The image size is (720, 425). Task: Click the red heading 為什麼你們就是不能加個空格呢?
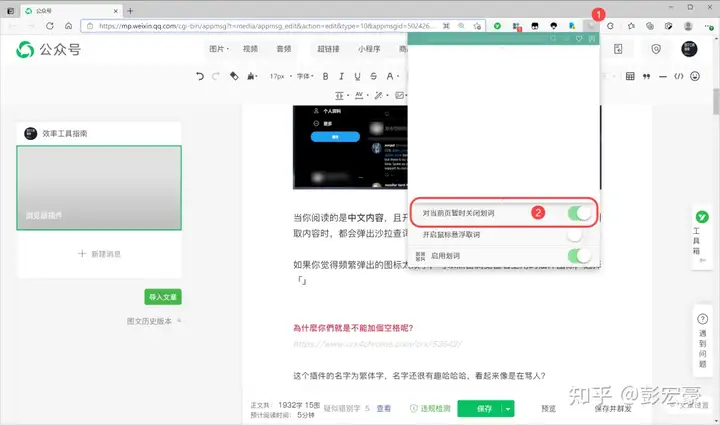[x=353, y=328]
